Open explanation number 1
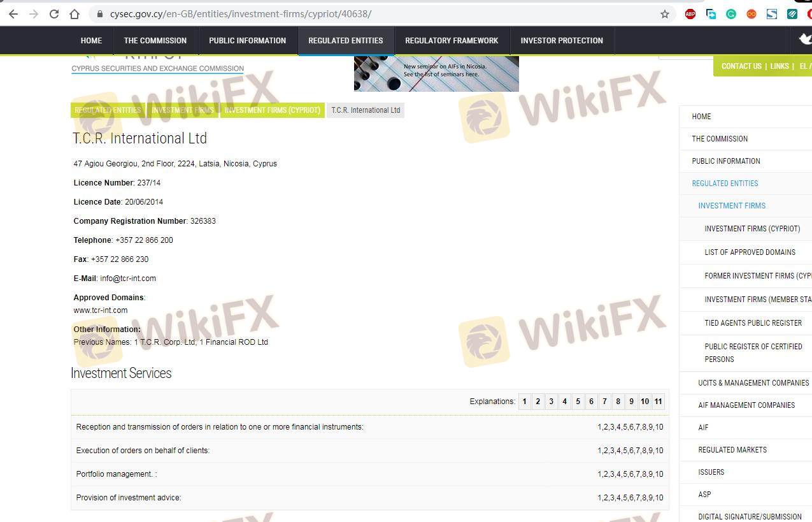812x522 pixels. point(525,402)
